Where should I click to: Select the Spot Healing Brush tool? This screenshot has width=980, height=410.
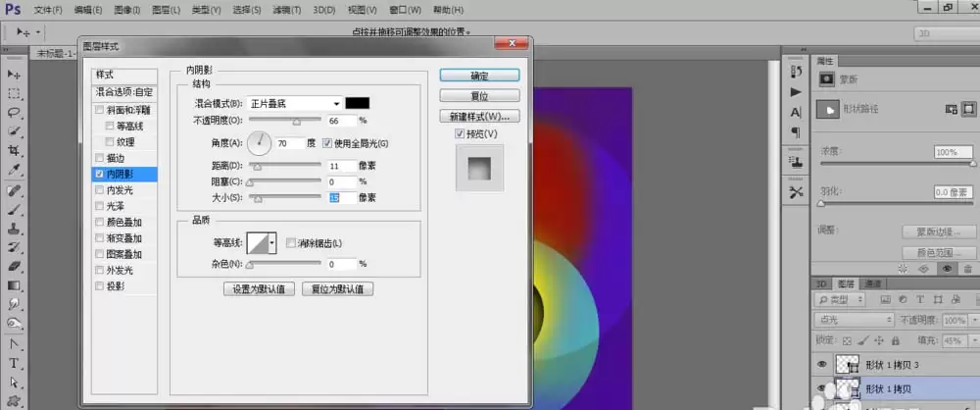pyautogui.click(x=14, y=191)
